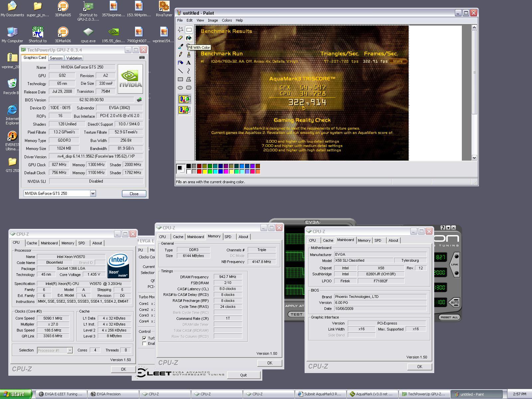Open the cpuz.exe desktop icon

click(x=88, y=35)
